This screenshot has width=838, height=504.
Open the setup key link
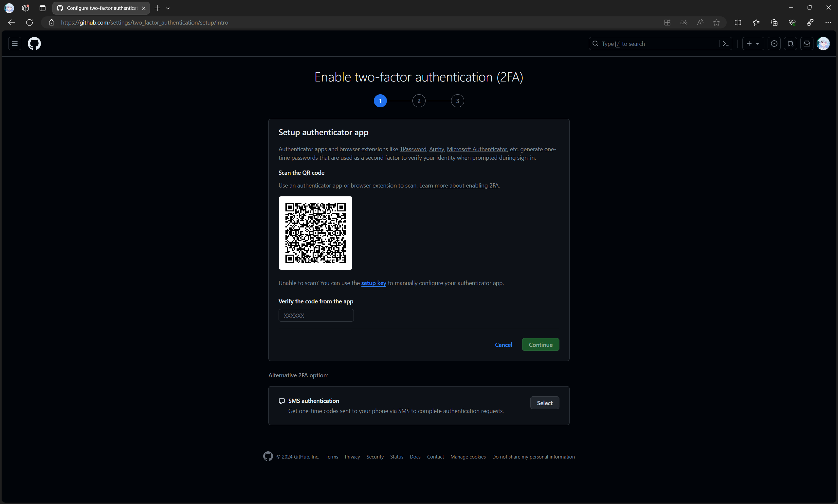point(373,283)
